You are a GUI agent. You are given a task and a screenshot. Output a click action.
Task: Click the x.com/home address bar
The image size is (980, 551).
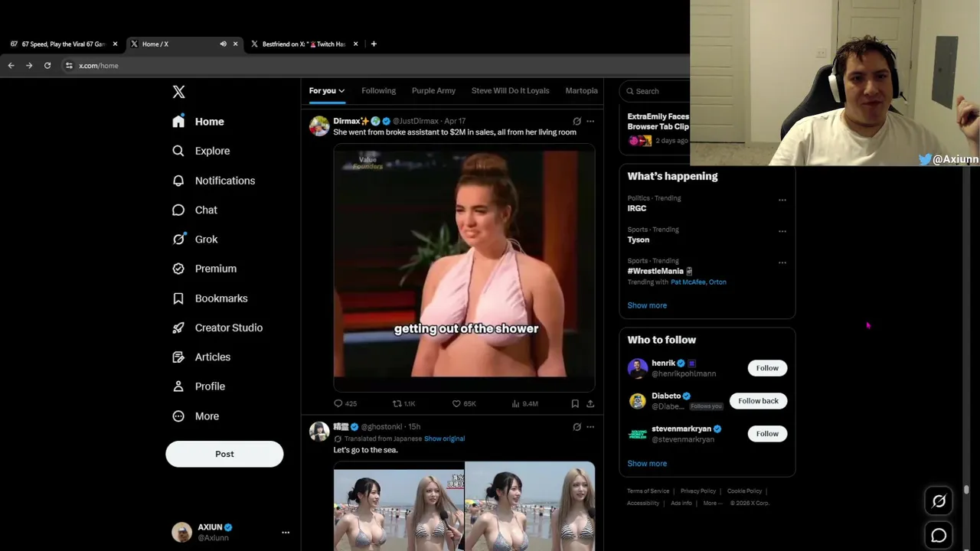click(98, 66)
